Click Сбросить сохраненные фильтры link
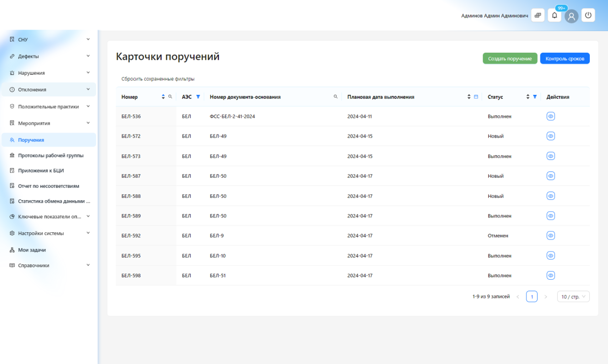608x364 pixels. click(158, 79)
